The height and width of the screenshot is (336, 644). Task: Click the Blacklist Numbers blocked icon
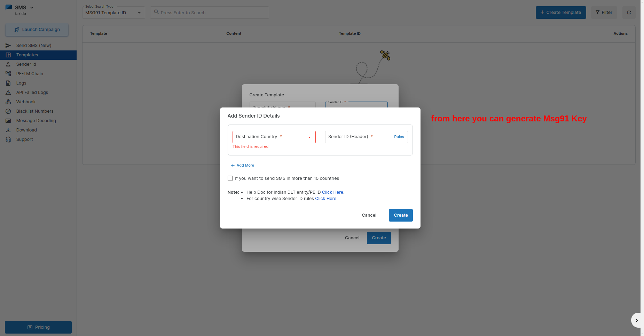coord(8,111)
